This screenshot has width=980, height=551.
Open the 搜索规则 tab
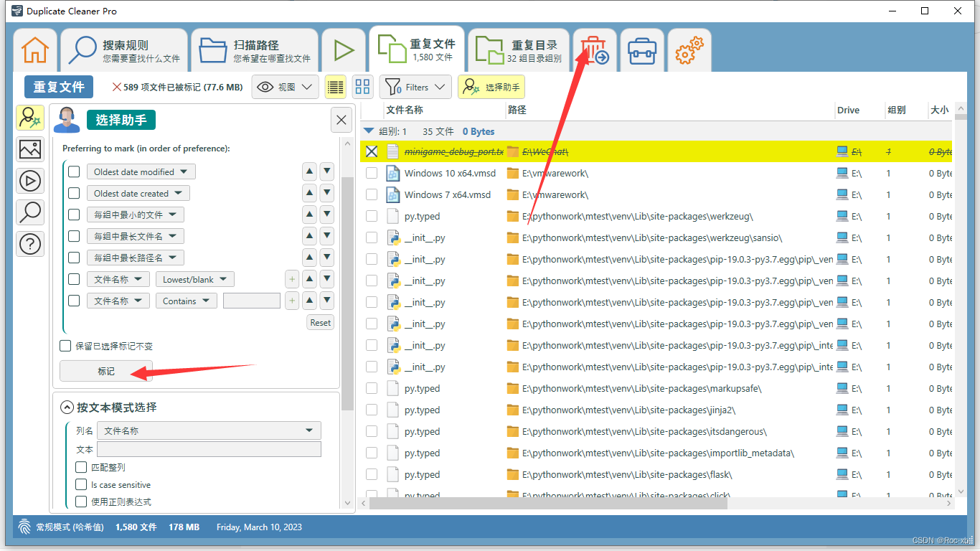click(x=124, y=50)
